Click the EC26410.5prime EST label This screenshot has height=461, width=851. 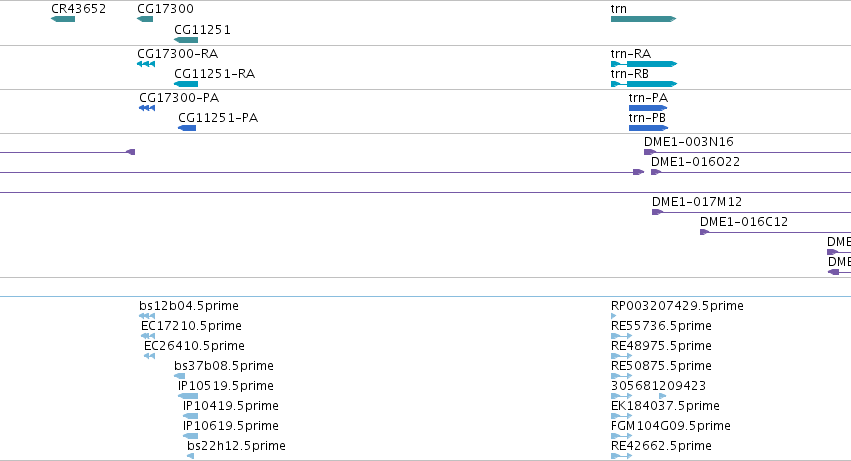point(194,346)
